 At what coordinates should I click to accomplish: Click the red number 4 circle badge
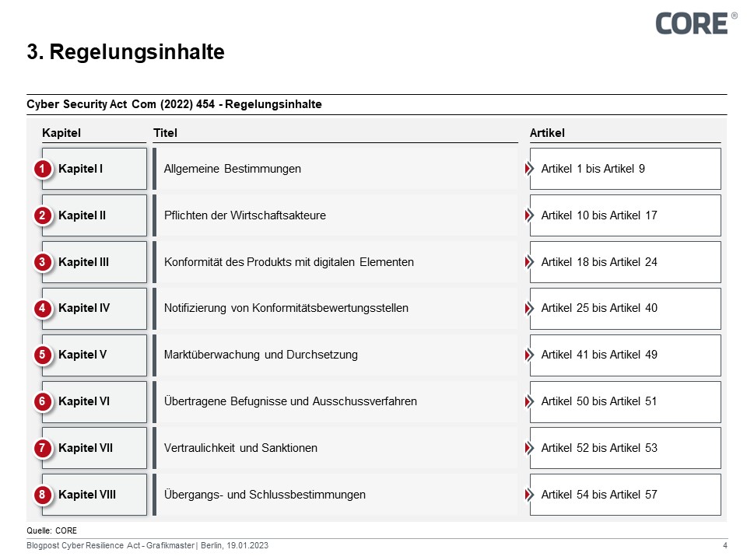44,309
